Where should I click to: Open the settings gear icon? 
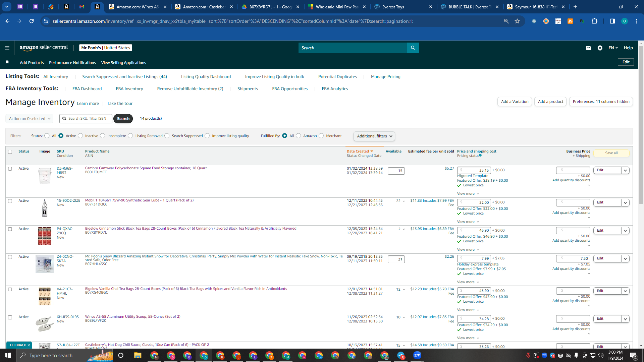coord(600,48)
